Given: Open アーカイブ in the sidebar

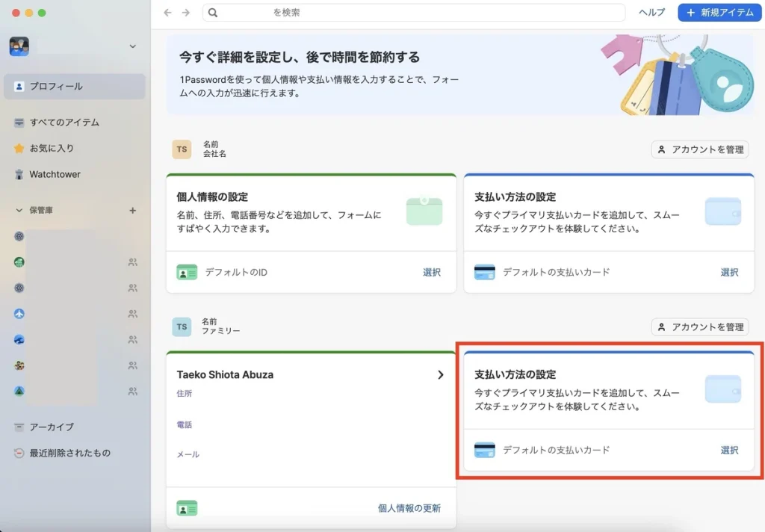Looking at the screenshot, I should [x=52, y=427].
